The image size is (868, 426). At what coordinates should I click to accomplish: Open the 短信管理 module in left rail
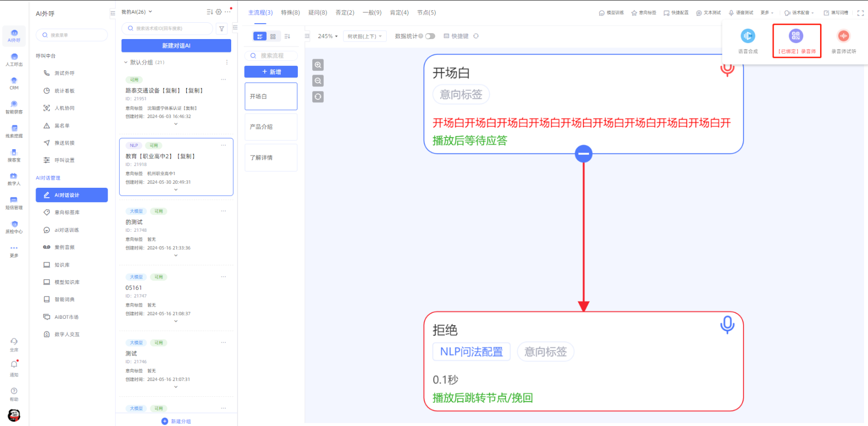click(x=14, y=203)
